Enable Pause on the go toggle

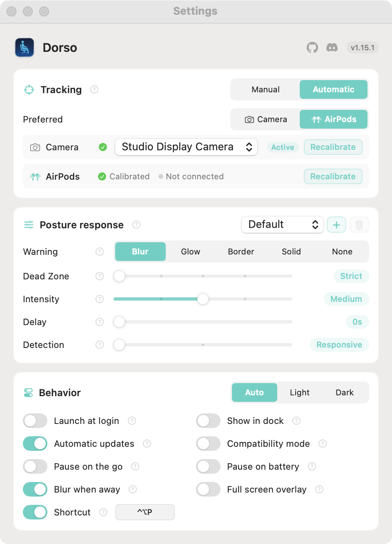[35, 466]
